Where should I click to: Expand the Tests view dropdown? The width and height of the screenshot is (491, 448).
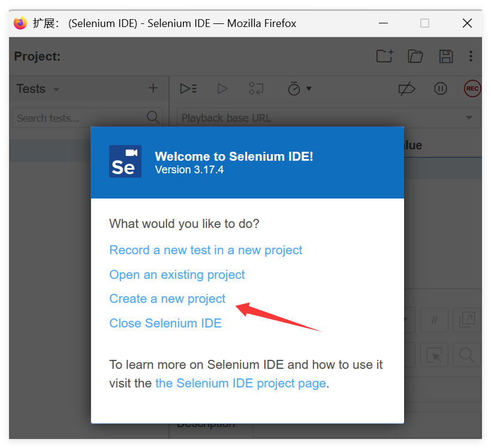tap(56, 89)
